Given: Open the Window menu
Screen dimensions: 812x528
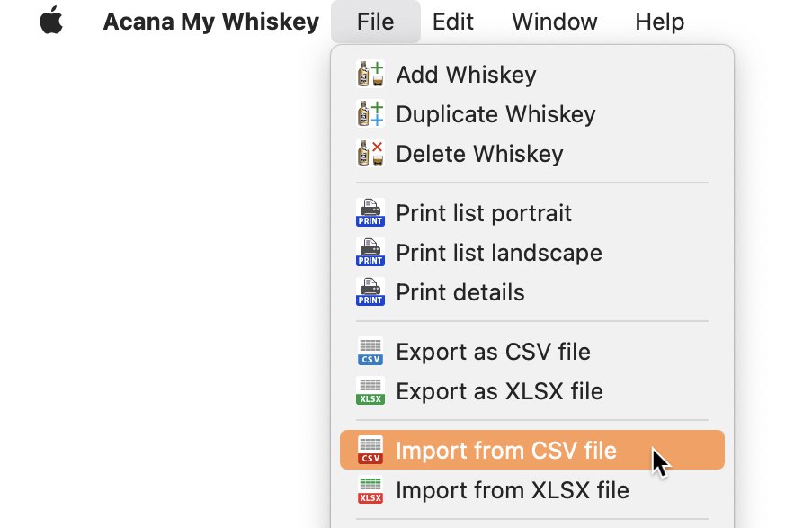Looking at the screenshot, I should click(x=554, y=21).
